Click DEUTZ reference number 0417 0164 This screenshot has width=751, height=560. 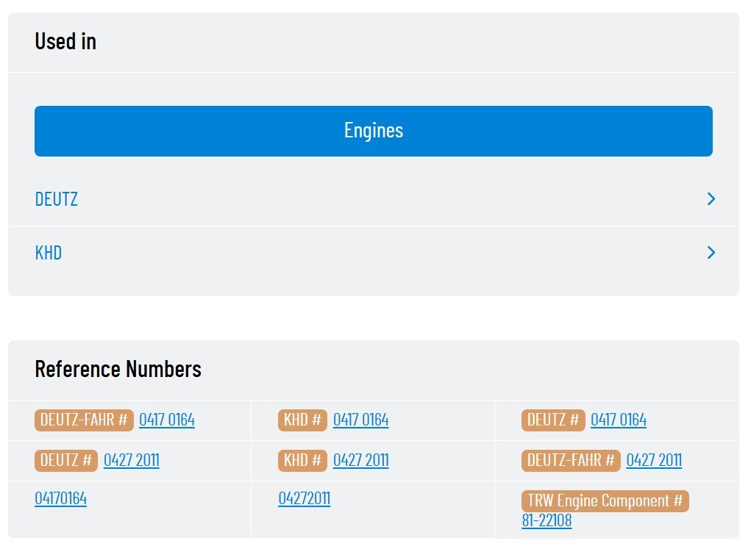[619, 420]
